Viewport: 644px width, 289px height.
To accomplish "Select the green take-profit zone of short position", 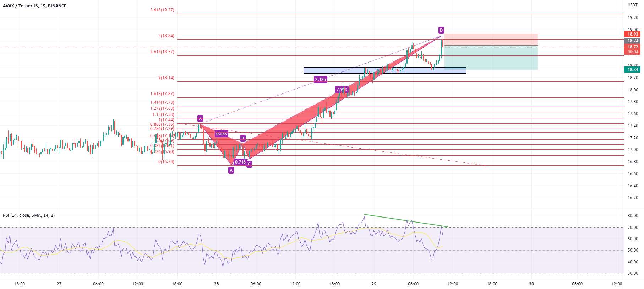I will (x=491, y=57).
